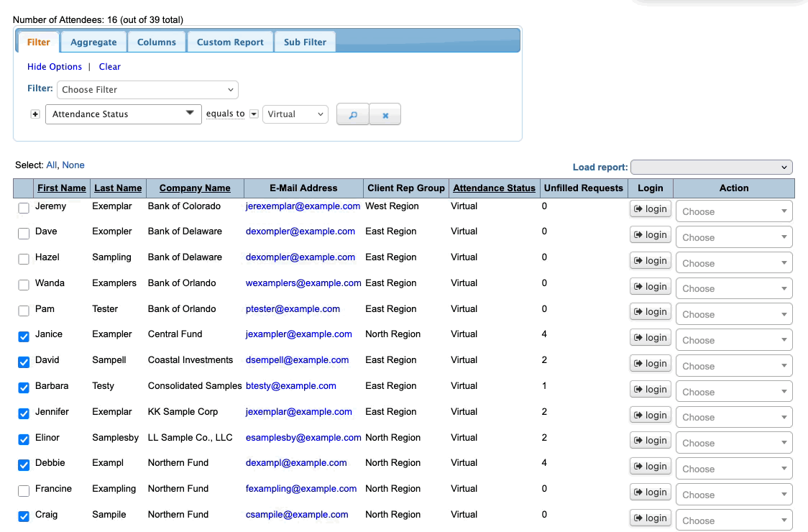Open the Attendance Status field selector

click(123, 114)
